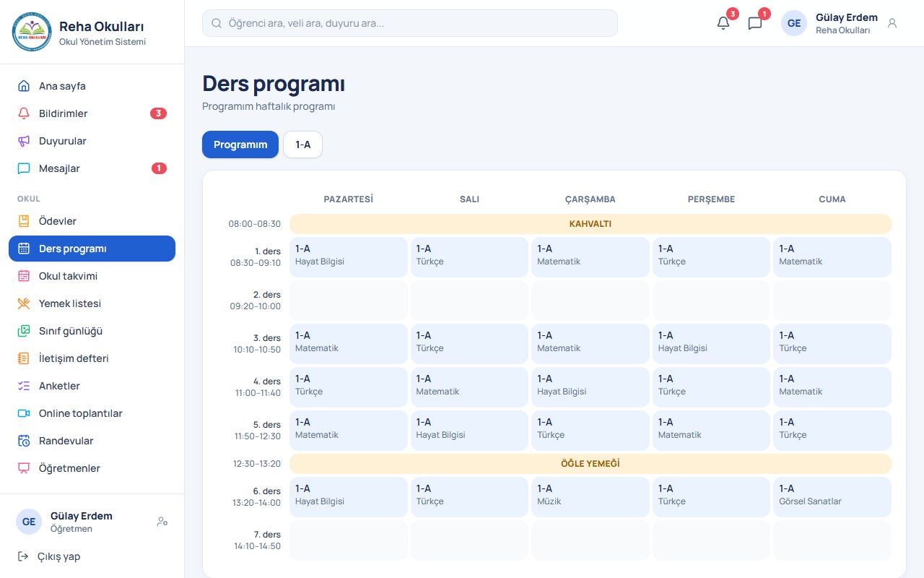924x578 pixels.
Task: Click the Yemek listesi utensils icon
Action: (x=24, y=303)
